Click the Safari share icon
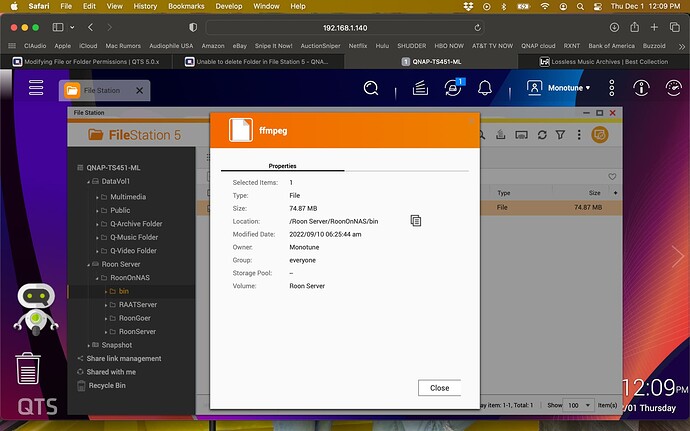The image size is (690, 431). tap(634, 27)
